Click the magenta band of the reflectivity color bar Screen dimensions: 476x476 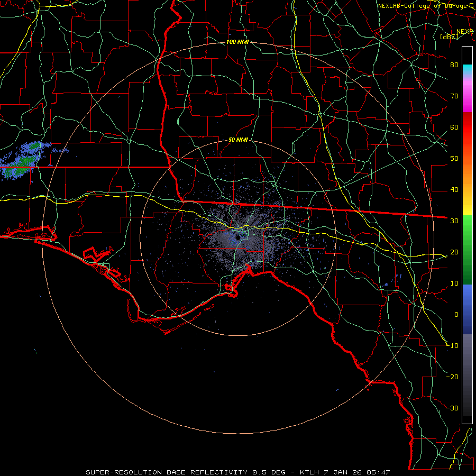pyautogui.click(x=467, y=94)
